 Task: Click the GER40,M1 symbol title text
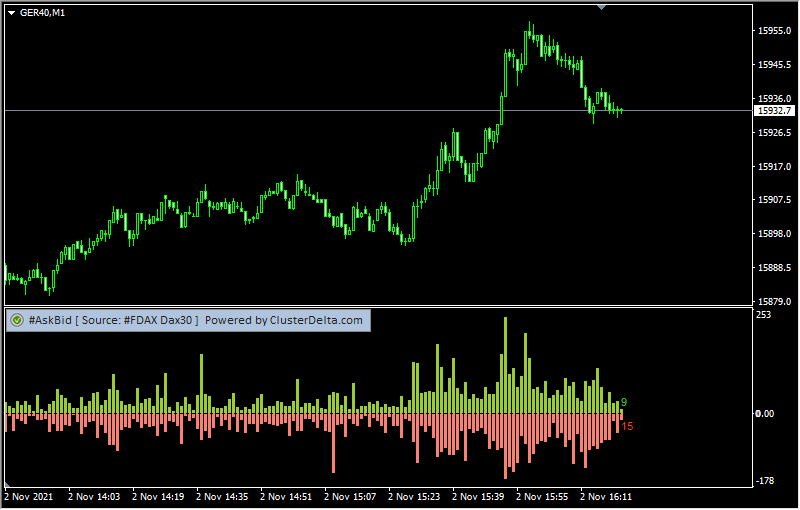pyautogui.click(x=43, y=12)
